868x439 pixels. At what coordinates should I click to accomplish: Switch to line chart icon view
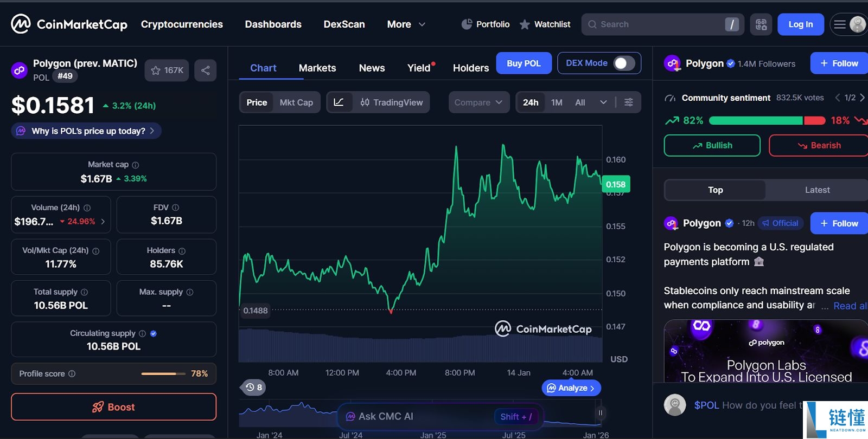(x=339, y=102)
